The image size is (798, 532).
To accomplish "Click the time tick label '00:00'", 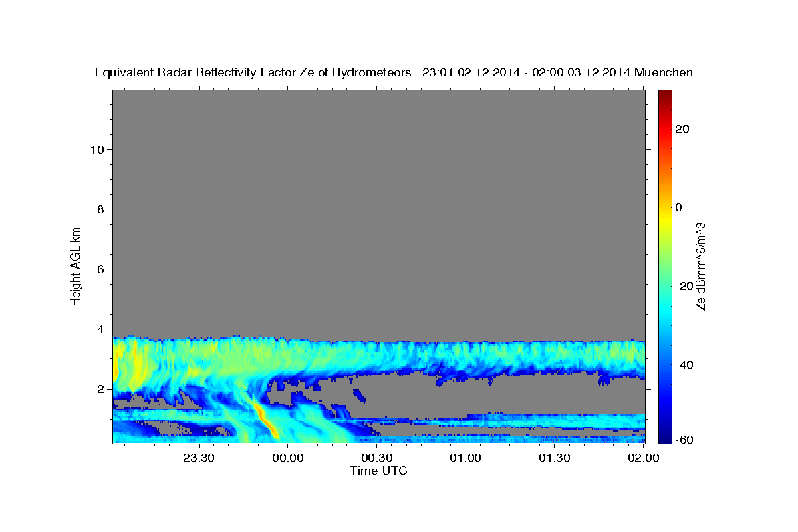I will click(x=288, y=458).
